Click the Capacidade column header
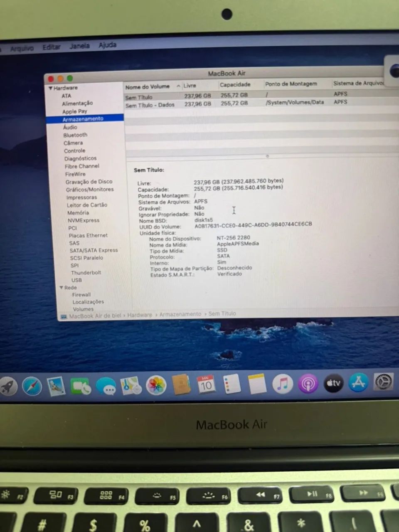 click(x=235, y=84)
